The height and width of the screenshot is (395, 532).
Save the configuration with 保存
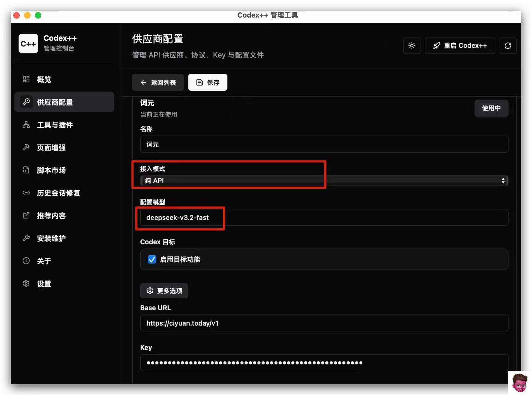click(208, 82)
